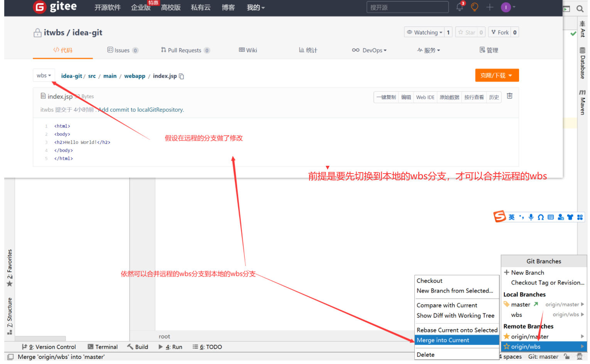The width and height of the screenshot is (590, 364).
Task: Open the Ant tool window
Action: (x=582, y=29)
